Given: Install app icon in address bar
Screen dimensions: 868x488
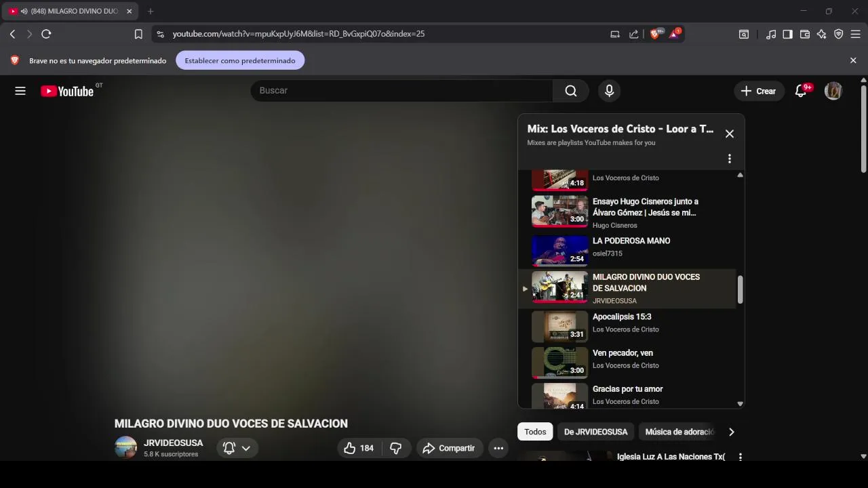Looking at the screenshot, I should point(615,34).
